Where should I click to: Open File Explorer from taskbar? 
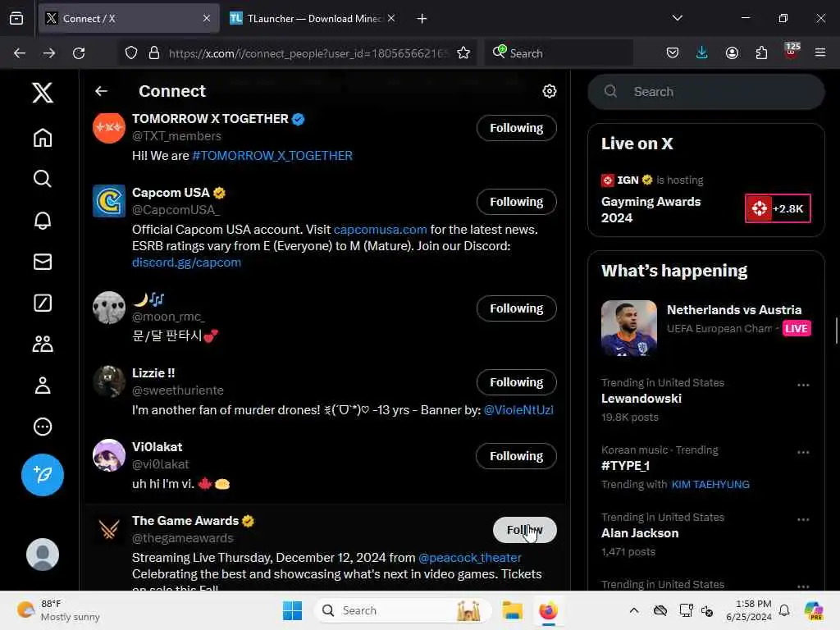click(512, 610)
